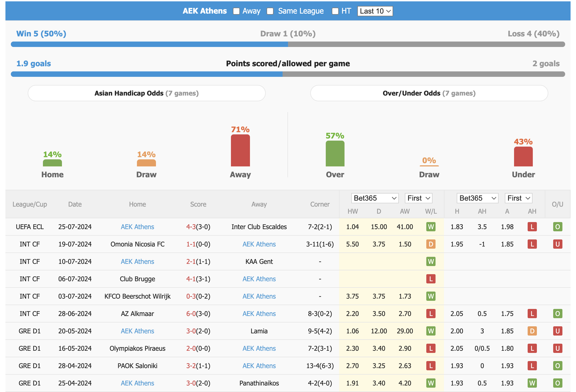Click the 0-3(0-2) score vs Beerschot
Screen dimensions: 576x392
click(198, 296)
